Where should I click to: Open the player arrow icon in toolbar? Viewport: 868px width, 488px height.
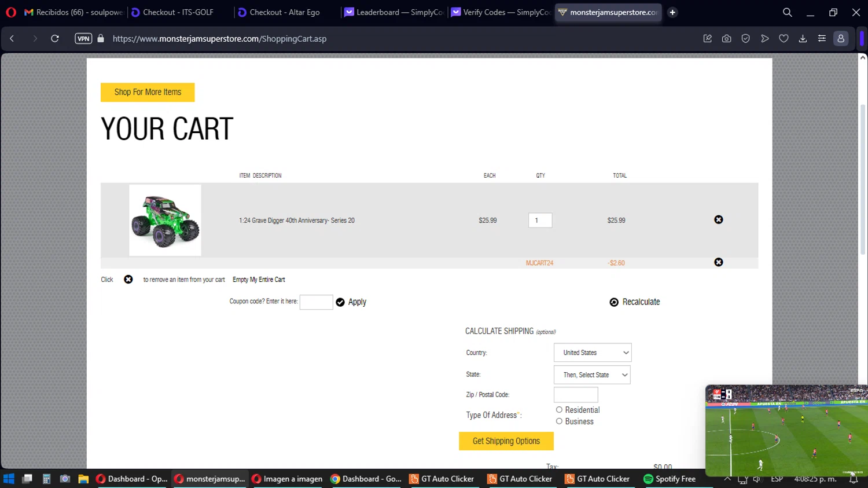[x=764, y=39]
